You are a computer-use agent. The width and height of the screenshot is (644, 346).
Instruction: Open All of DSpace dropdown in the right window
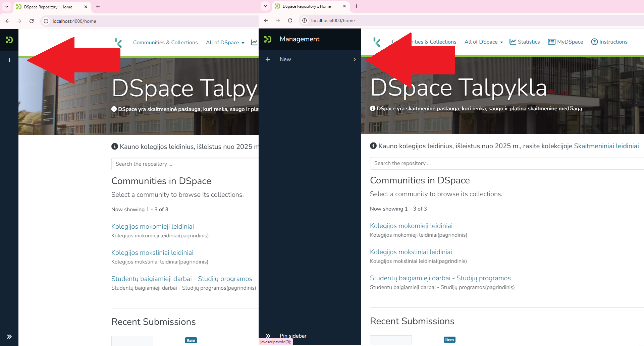click(484, 42)
